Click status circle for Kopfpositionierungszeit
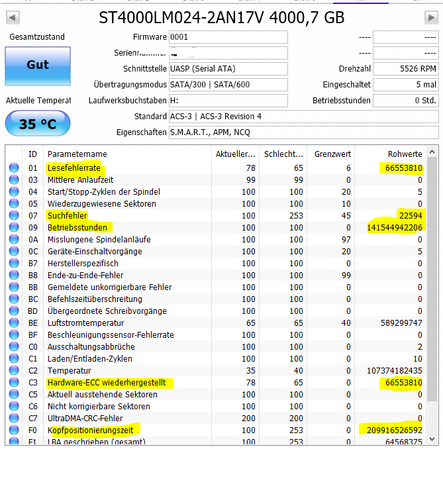The height and width of the screenshot is (504, 443). 14,430
